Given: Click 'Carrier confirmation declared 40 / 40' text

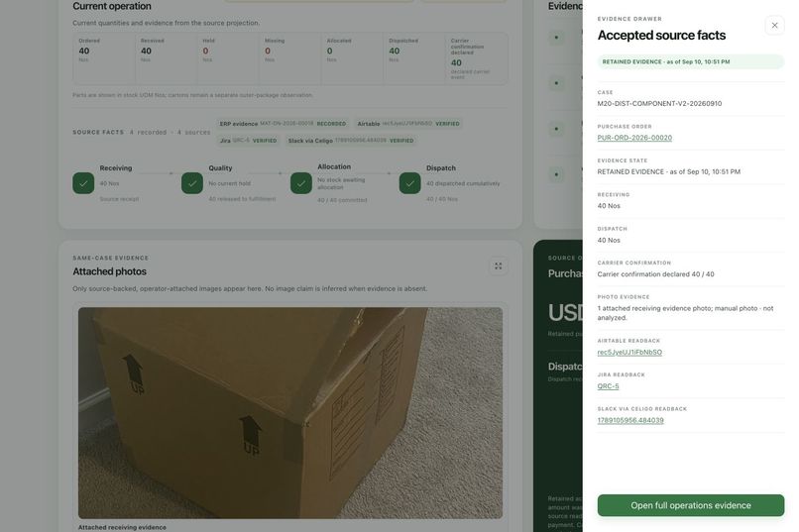Looking at the screenshot, I should (655, 273).
